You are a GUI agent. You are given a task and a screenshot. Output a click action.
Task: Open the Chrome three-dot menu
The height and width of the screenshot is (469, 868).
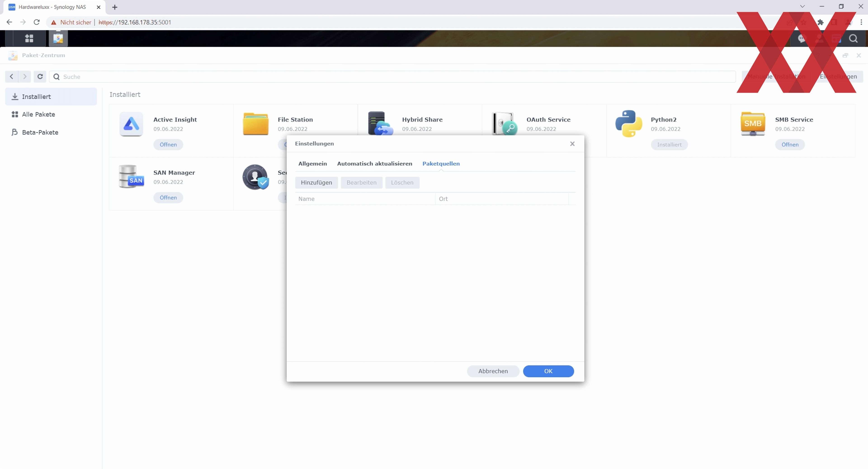[x=861, y=22]
